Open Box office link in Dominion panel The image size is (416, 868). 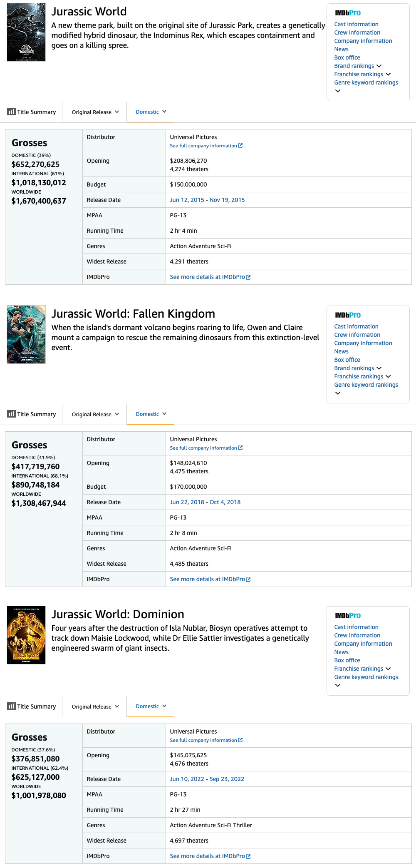(x=347, y=660)
